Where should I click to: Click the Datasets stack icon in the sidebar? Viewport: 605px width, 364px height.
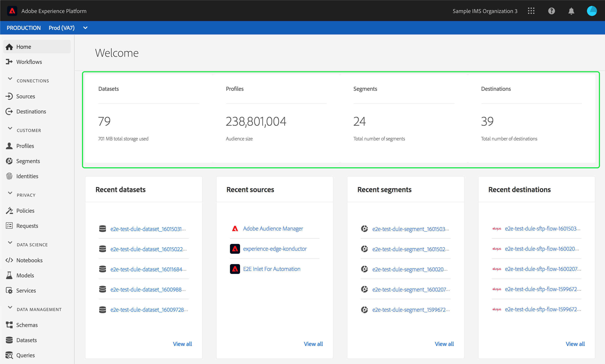[9, 340]
